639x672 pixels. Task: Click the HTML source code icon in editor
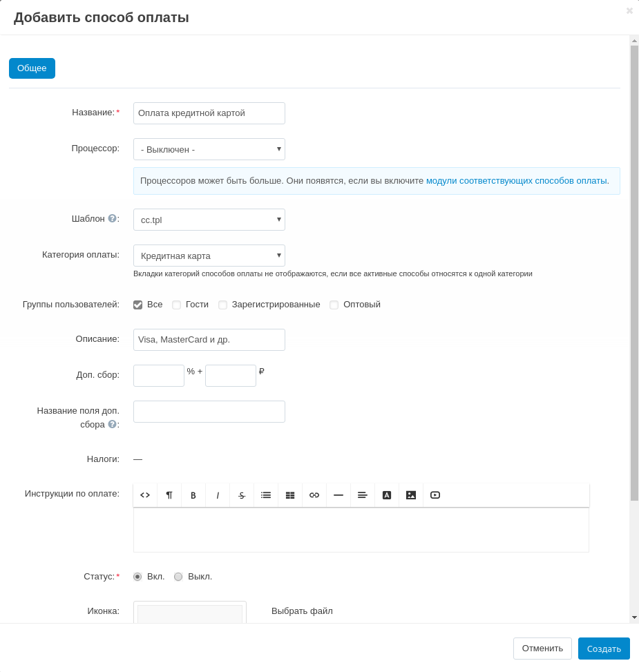point(145,495)
